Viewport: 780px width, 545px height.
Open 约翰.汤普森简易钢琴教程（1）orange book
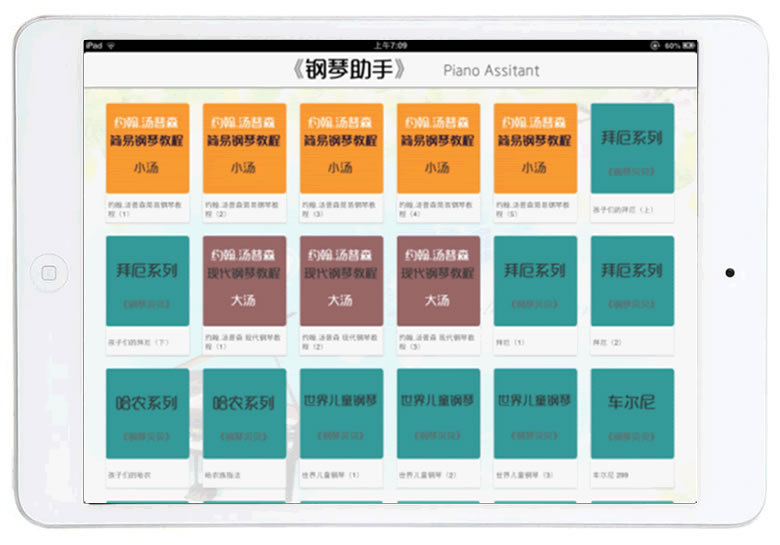pos(147,148)
